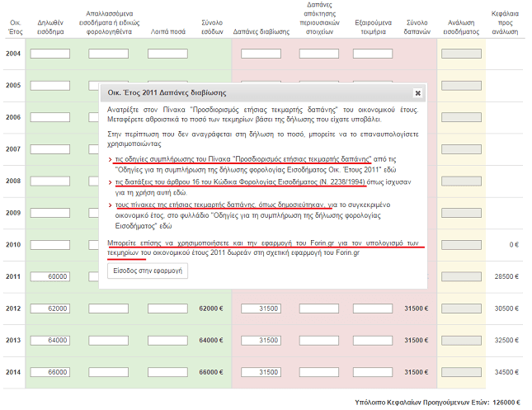
Task: Click 2012 Ανάλωση εισοδήματος field
Action: pyautogui.click(x=461, y=309)
